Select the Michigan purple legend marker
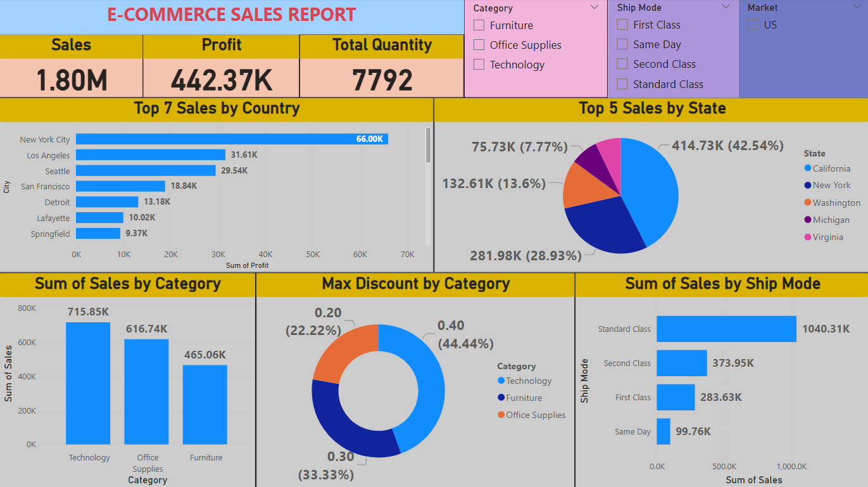The image size is (868, 487). pos(807,220)
